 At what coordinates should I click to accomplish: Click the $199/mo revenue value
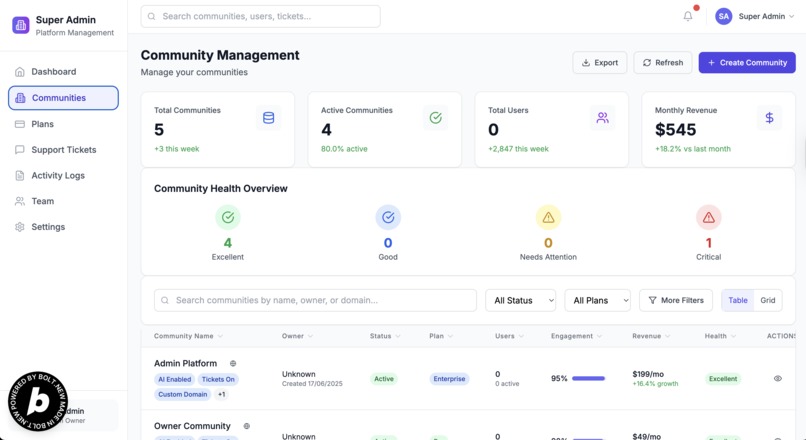tap(648, 374)
